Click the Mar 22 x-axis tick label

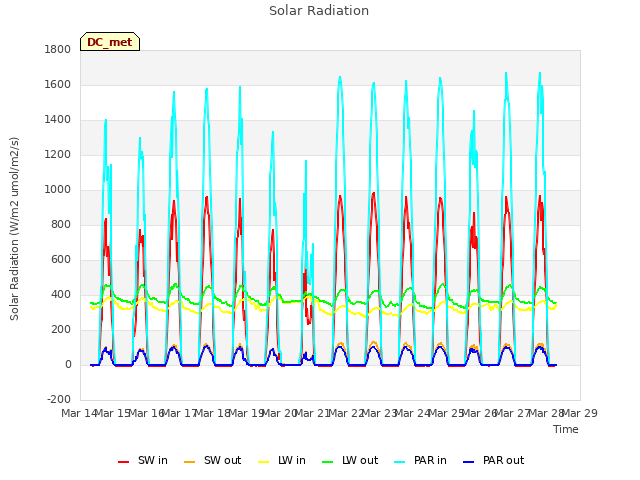[x=346, y=413]
